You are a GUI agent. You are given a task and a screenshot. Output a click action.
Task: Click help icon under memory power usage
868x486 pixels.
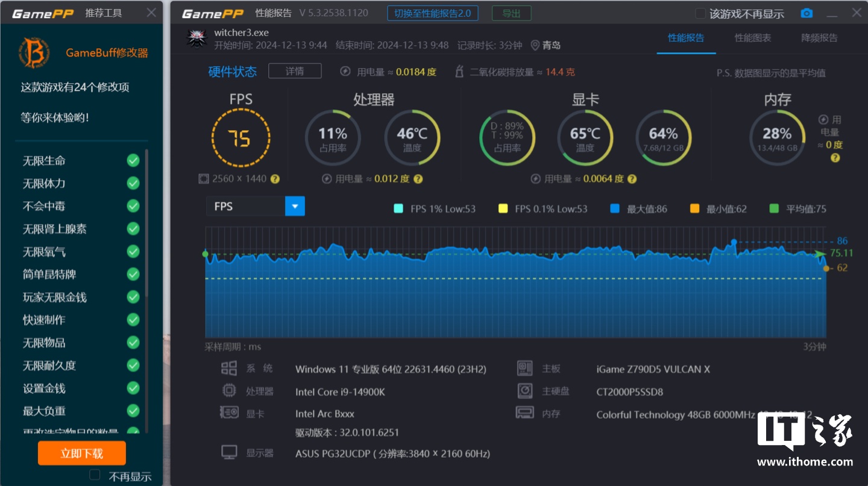(x=835, y=158)
